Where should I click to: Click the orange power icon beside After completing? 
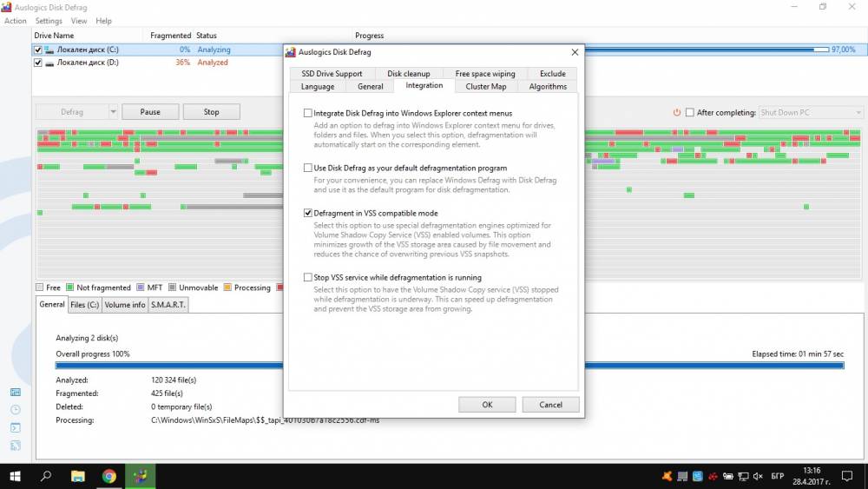click(x=676, y=112)
